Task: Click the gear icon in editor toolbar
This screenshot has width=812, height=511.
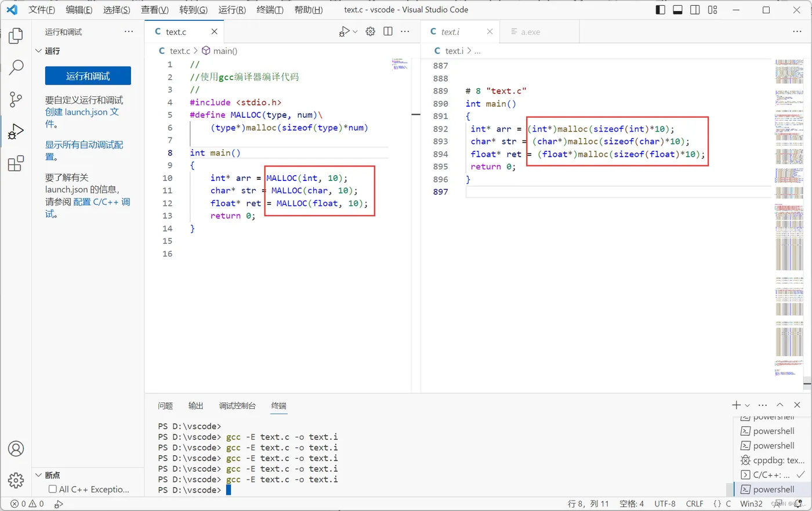Action: click(370, 31)
